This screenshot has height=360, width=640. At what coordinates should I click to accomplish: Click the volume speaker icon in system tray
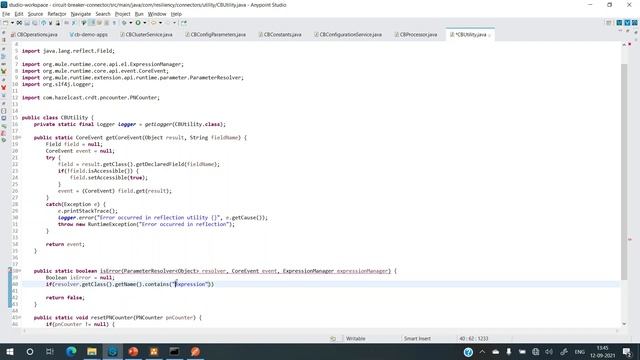pos(549,352)
